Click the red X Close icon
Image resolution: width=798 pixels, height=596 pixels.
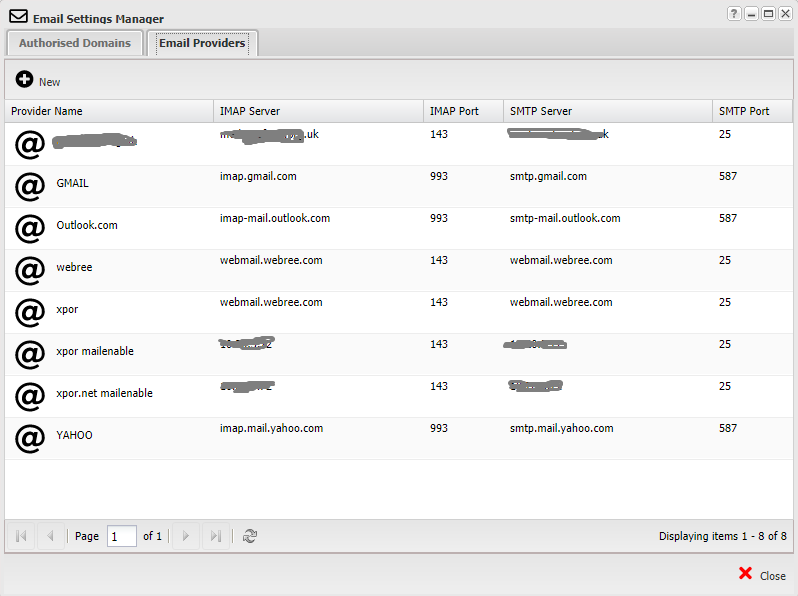[745, 574]
